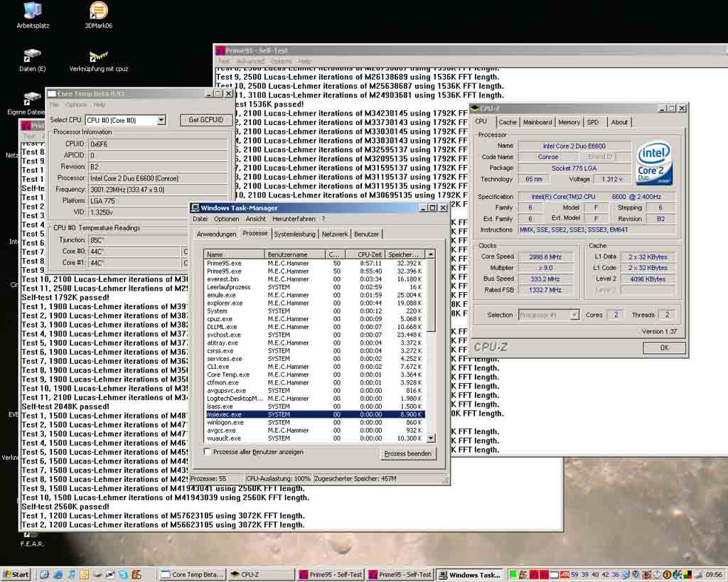Open the Daten (E) drive icon
This screenshot has height=582, width=728.
32,60
